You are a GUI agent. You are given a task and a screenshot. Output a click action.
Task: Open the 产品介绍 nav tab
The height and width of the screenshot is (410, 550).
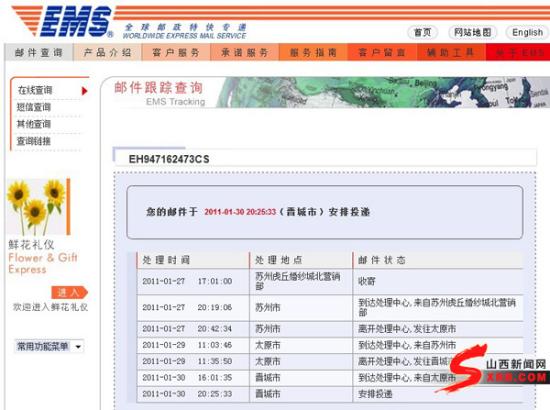(107, 53)
